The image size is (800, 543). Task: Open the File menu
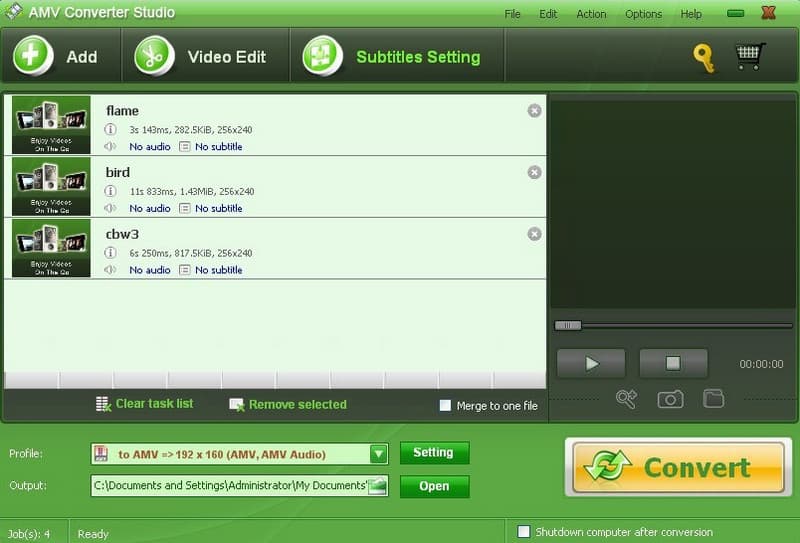point(513,14)
